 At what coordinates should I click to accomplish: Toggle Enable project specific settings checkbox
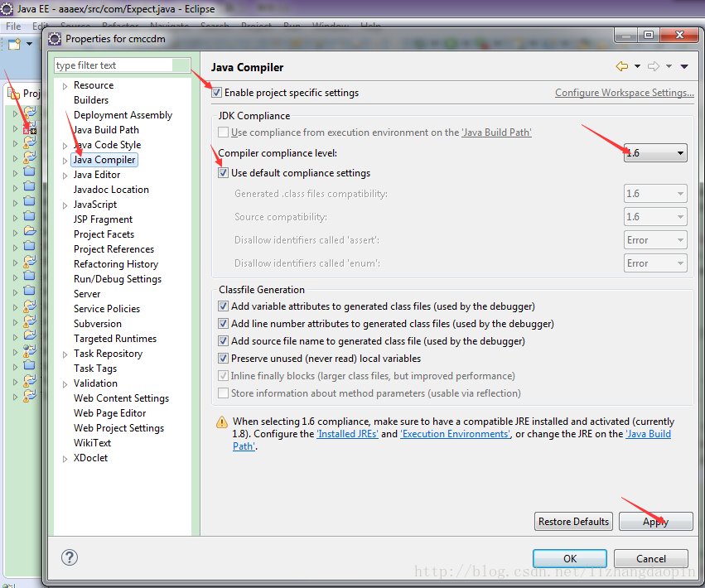(216, 92)
